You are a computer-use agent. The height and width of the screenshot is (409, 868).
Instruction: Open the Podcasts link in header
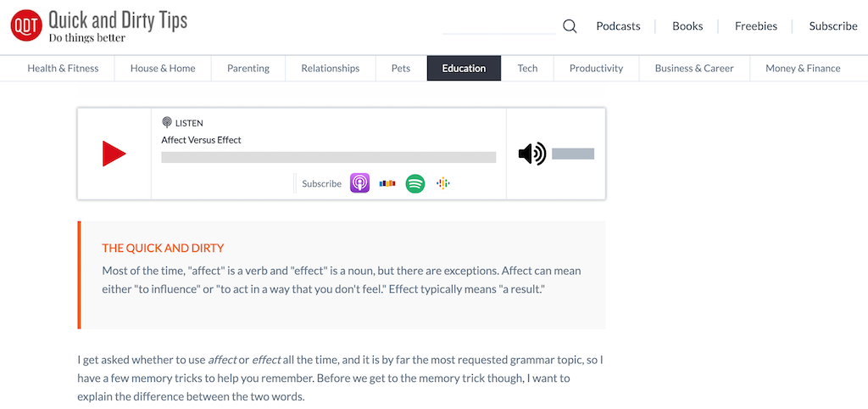pyautogui.click(x=618, y=26)
